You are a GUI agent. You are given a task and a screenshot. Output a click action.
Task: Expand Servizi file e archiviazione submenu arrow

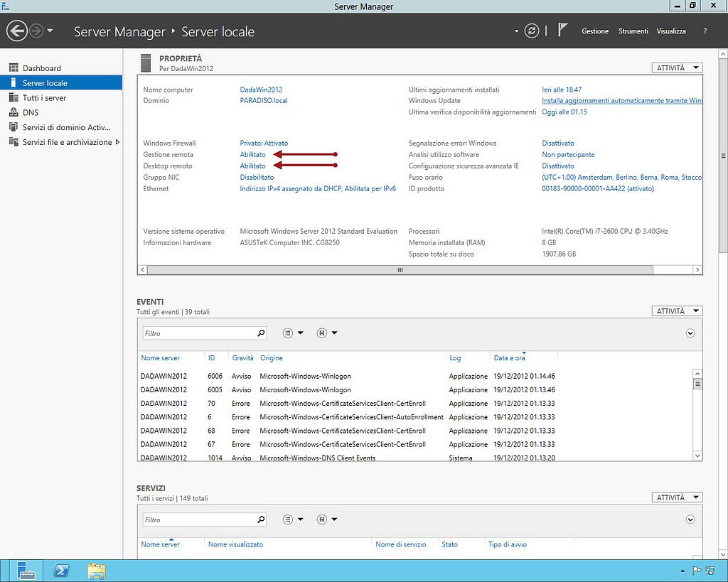pos(117,142)
